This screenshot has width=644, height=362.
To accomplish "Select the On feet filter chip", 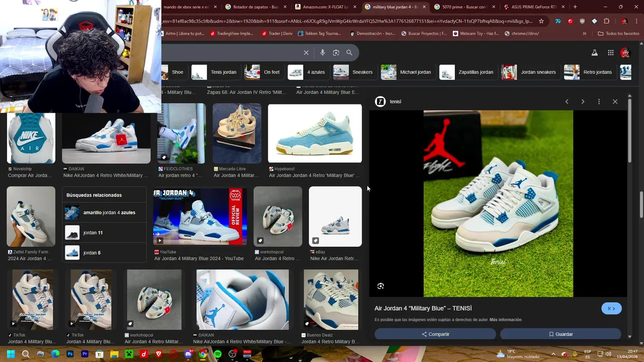I will (263, 72).
